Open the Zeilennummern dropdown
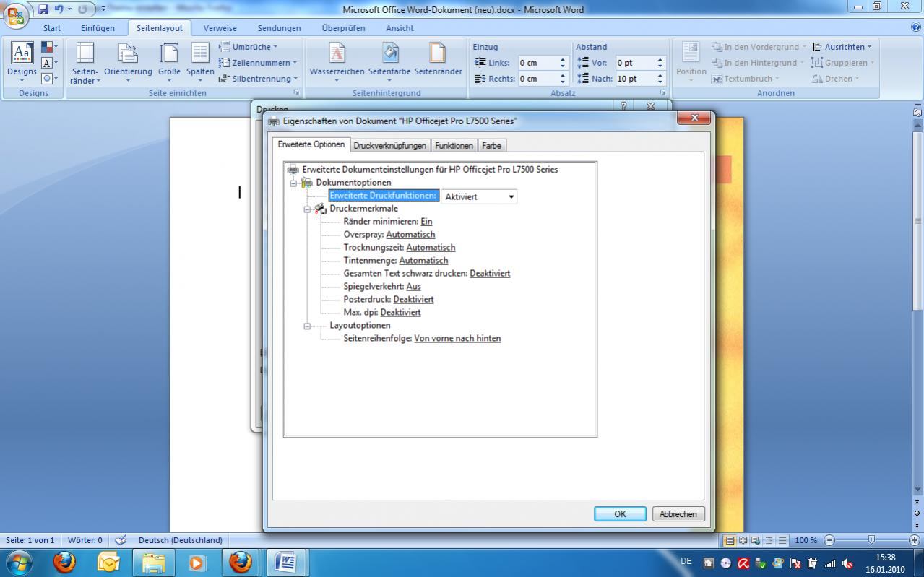Screen dimensions: 924x577 click(x=259, y=63)
